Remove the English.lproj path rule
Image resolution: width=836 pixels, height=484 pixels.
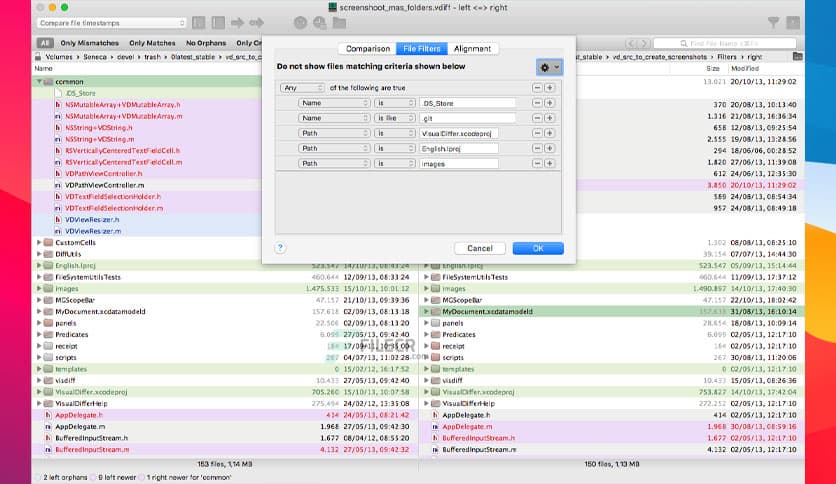(x=537, y=148)
